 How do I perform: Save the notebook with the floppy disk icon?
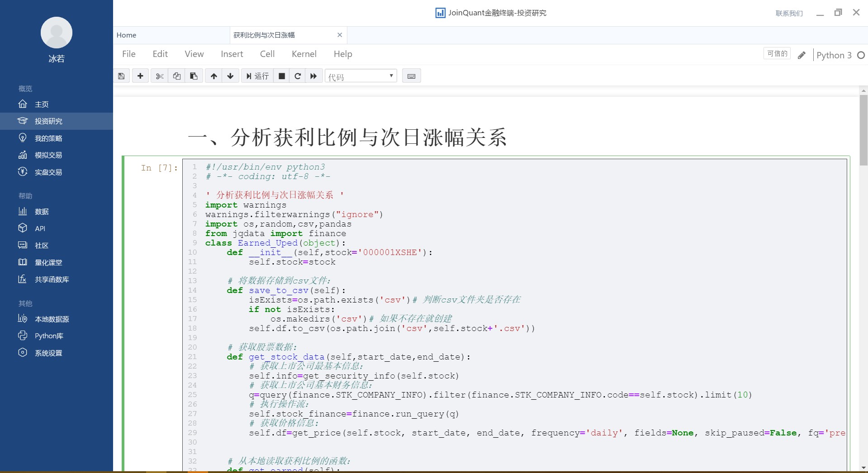pyautogui.click(x=121, y=76)
